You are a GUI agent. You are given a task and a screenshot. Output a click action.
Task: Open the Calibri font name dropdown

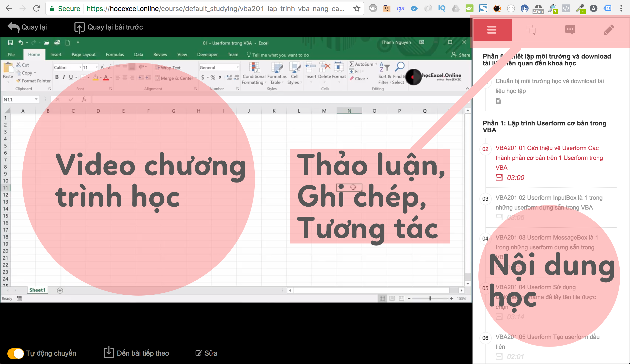coord(80,67)
